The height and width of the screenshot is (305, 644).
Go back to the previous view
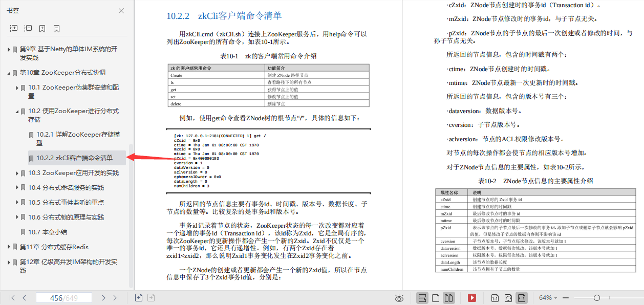(x=138, y=297)
